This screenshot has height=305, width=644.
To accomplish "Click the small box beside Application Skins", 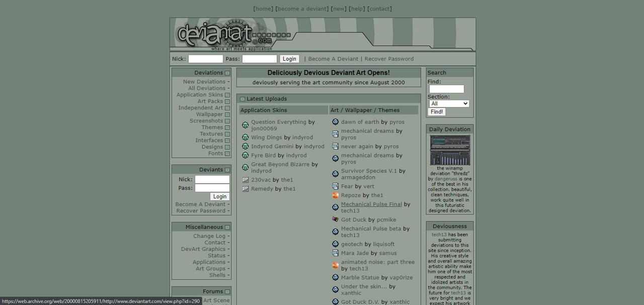I will (228, 94).
